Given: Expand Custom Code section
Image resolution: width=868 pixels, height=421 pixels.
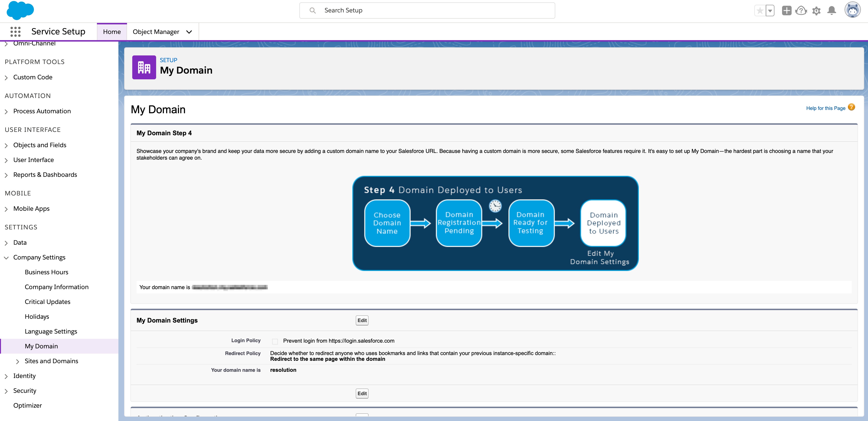Looking at the screenshot, I should click(x=6, y=78).
